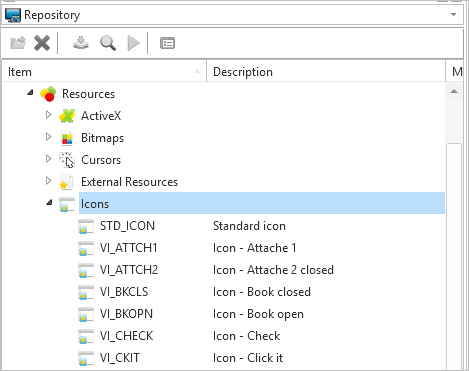Click the Delete X toolbar icon
469x371 pixels.
42,43
